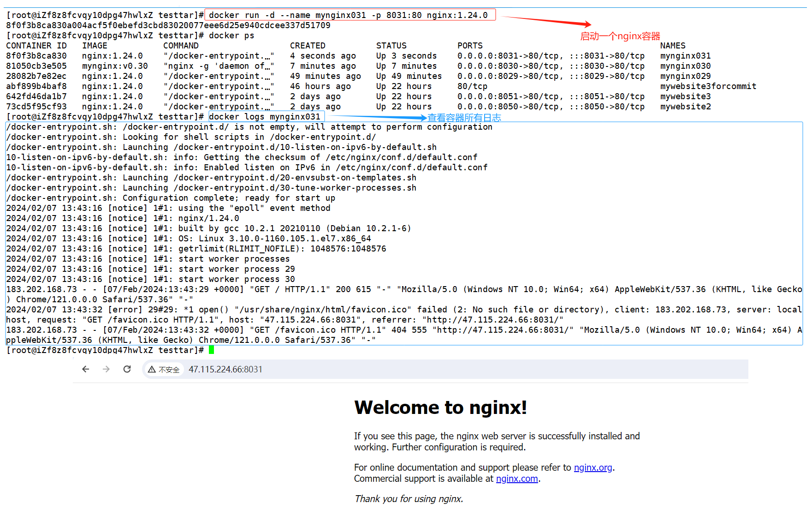Click the IMAGE column header
Image resolution: width=812 pixels, height=509 pixels.
(x=95, y=46)
